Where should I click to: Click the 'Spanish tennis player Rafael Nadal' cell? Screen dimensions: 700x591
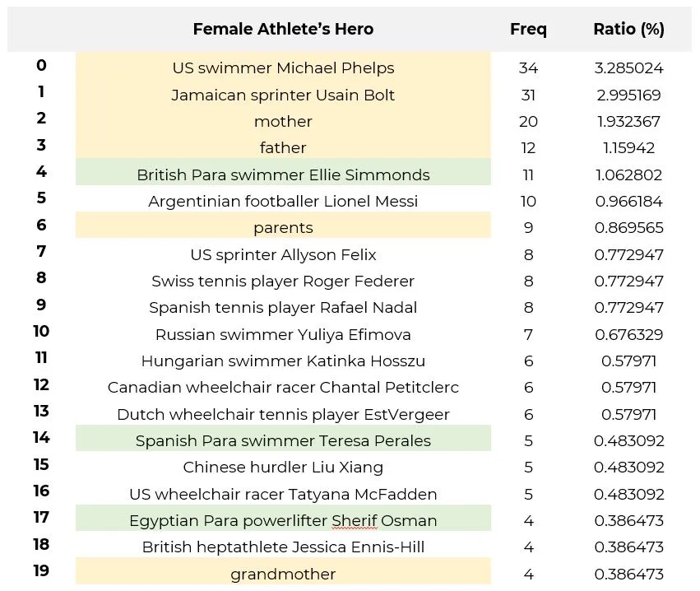(283, 307)
